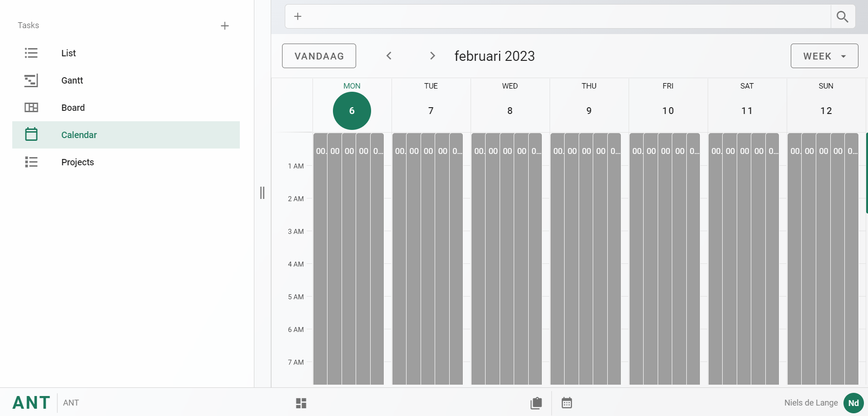868x416 pixels.
Task: Open the clipboard icon in bottom bar
Action: tap(536, 403)
